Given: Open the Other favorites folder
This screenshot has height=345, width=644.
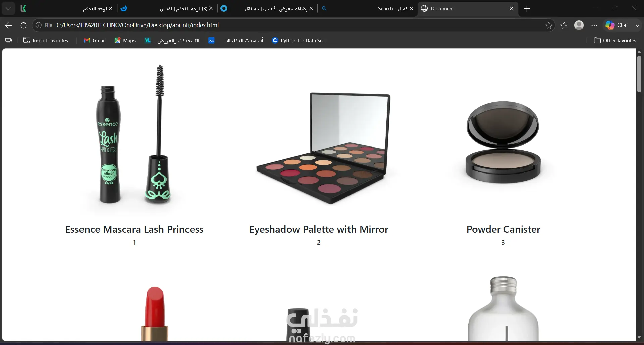Looking at the screenshot, I should [615, 40].
